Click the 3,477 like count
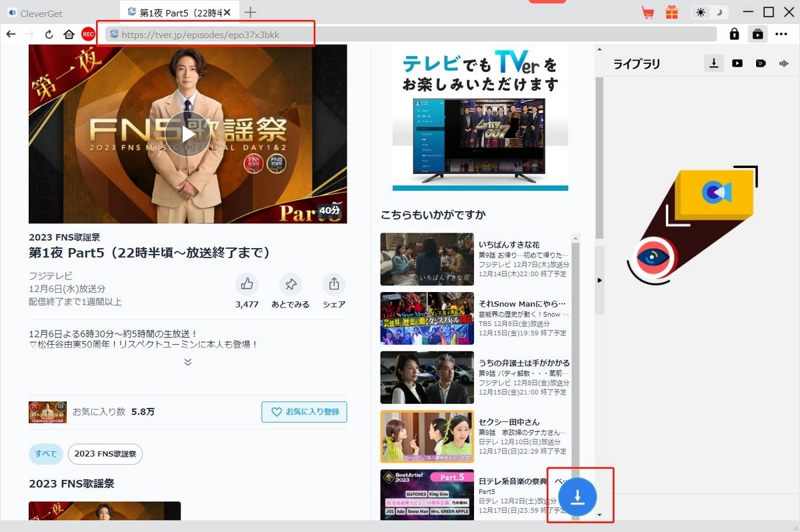Viewport: 800px width, 532px height. [247, 305]
